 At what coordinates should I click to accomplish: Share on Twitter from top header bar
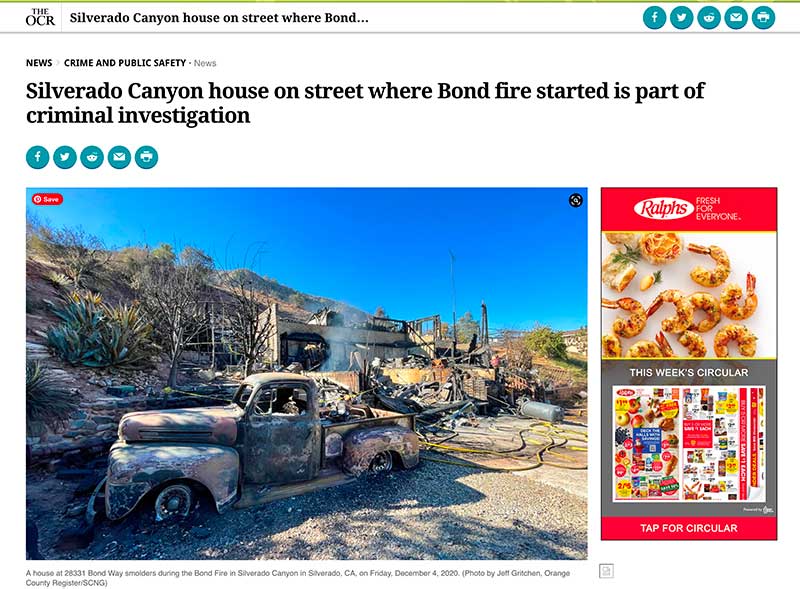(682, 18)
